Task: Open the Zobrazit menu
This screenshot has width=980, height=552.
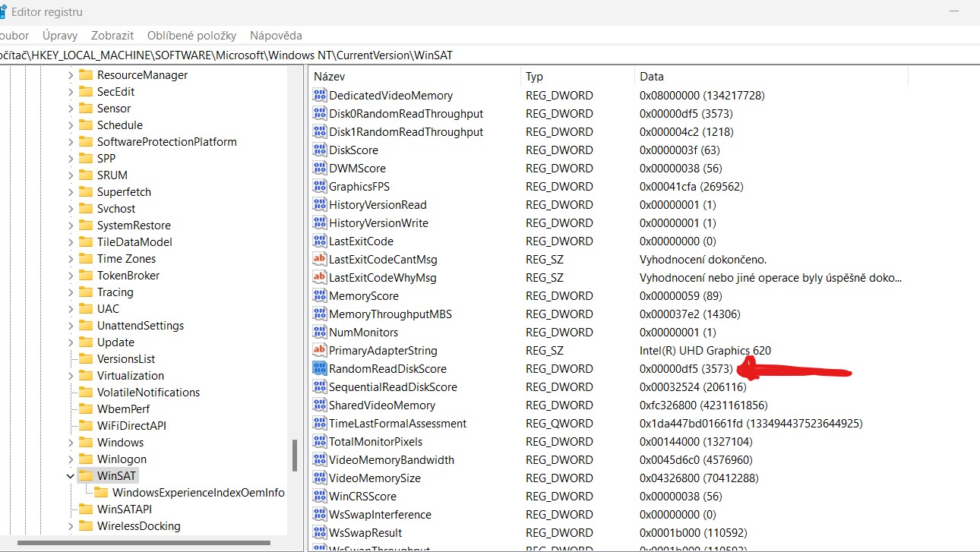Action: (x=112, y=35)
